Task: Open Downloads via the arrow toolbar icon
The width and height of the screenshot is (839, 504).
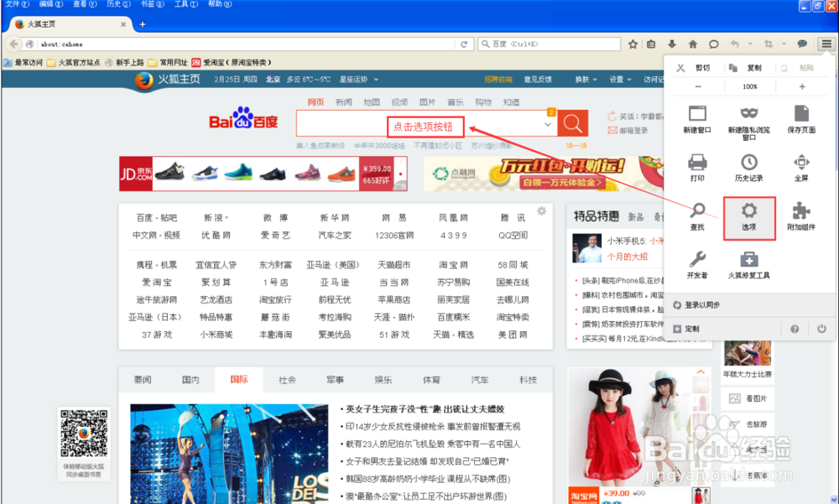Action: point(672,44)
